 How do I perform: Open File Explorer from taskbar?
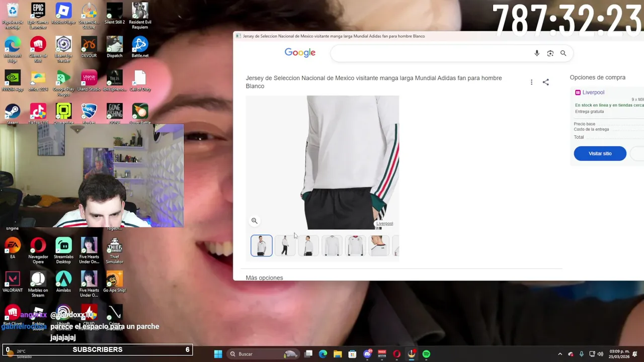[338, 354]
